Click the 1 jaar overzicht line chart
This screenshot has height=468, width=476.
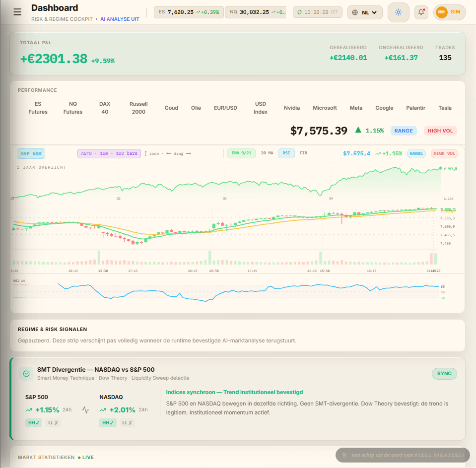click(226, 182)
